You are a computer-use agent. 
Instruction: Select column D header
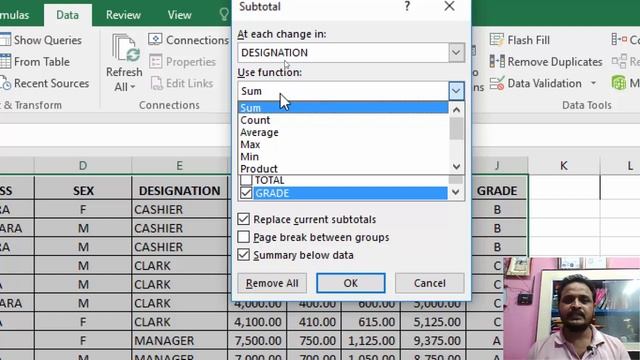83,166
